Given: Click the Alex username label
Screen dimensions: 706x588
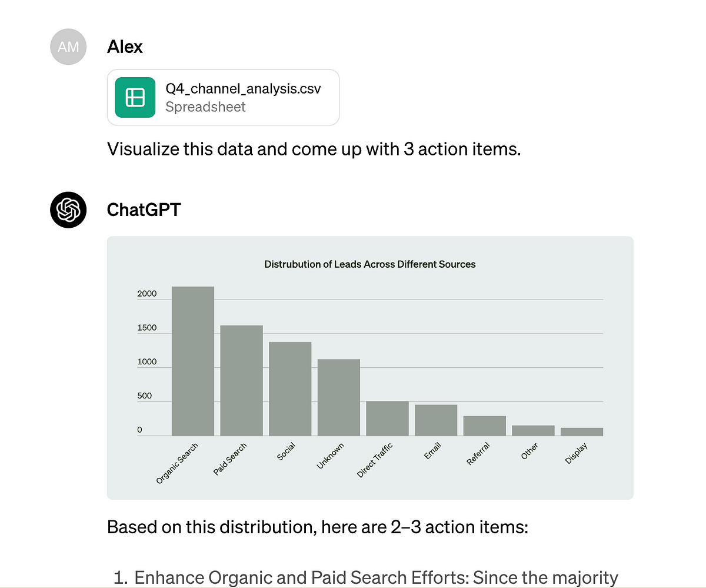Looking at the screenshot, I should (x=125, y=46).
